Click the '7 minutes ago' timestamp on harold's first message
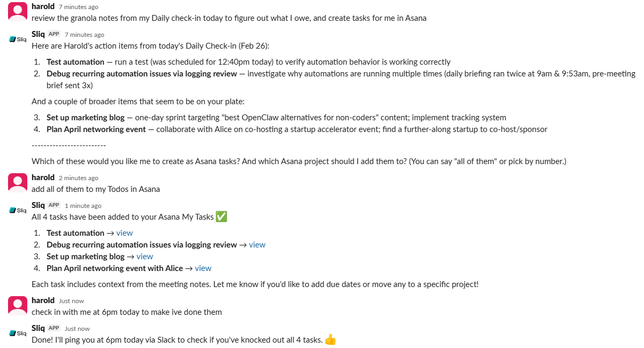This screenshot has width=644, height=348. pos(79,7)
